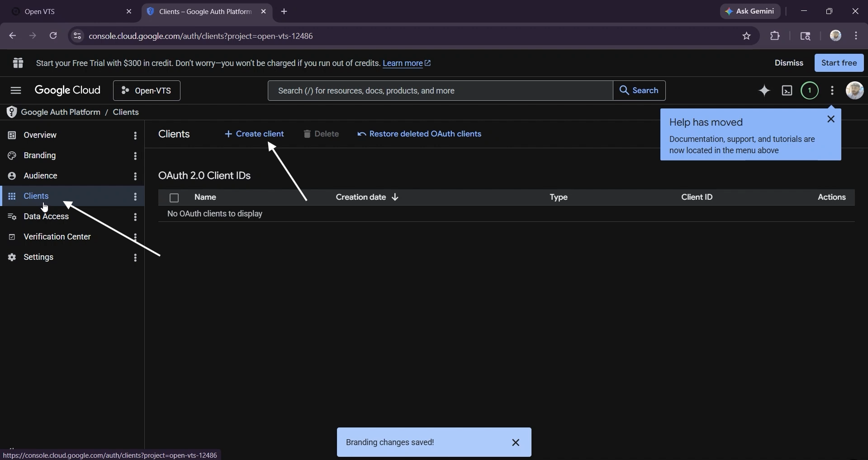This screenshot has width=868, height=460.
Task: Select the Clients – Google Auth Platform tab
Action: 206,12
